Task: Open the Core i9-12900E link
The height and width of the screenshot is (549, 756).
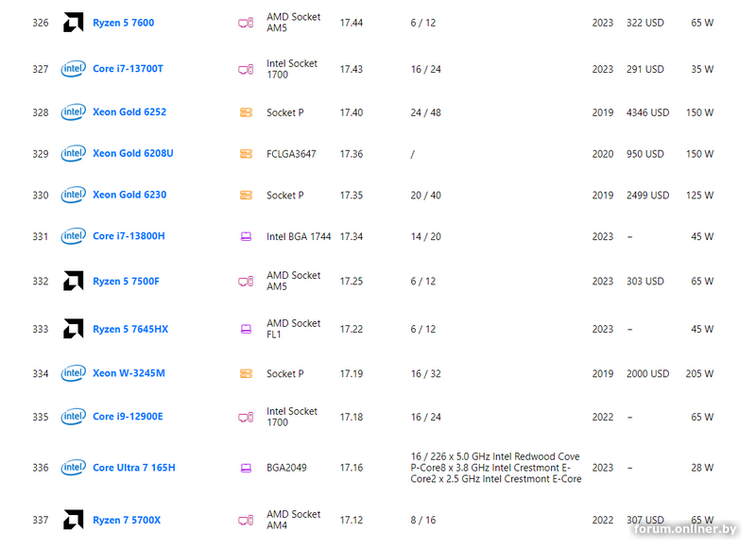Action: click(x=128, y=417)
